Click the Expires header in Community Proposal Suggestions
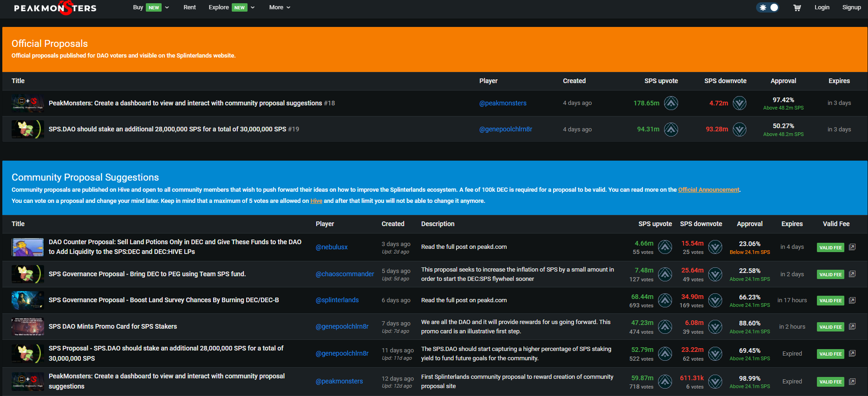Image resolution: width=868 pixels, height=396 pixels. [x=792, y=224]
